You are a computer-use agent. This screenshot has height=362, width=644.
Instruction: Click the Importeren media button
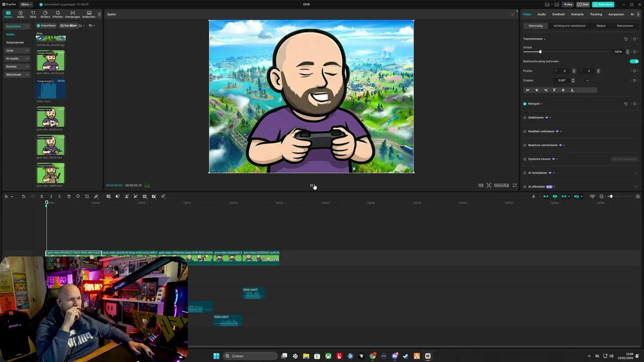(46, 26)
